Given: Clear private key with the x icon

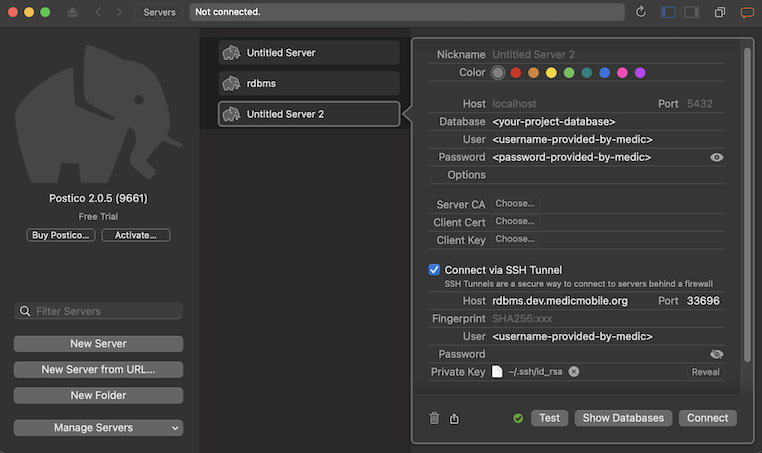Looking at the screenshot, I should click(x=574, y=371).
